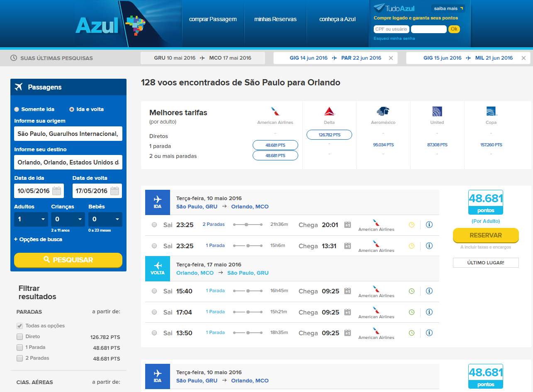Image resolution: width=533 pixels, height=392 pixels.
Task: Click Aeroméxico logo in best fares table
Action: 383,111
